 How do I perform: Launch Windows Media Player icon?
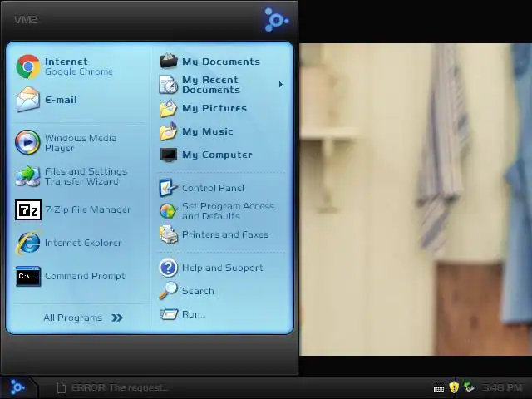pos(27,142)
